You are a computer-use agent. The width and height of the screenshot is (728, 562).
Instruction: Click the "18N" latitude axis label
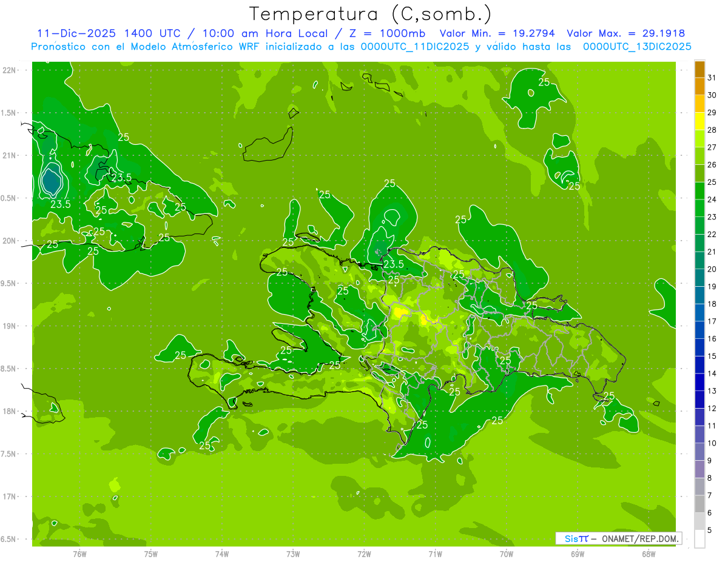tap(10, 411)
